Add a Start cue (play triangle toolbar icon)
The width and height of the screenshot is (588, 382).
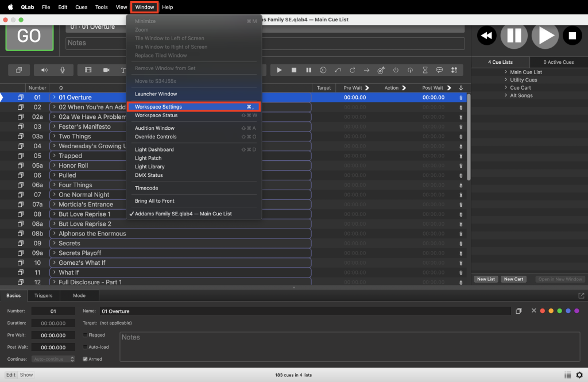tap(279, 70)
